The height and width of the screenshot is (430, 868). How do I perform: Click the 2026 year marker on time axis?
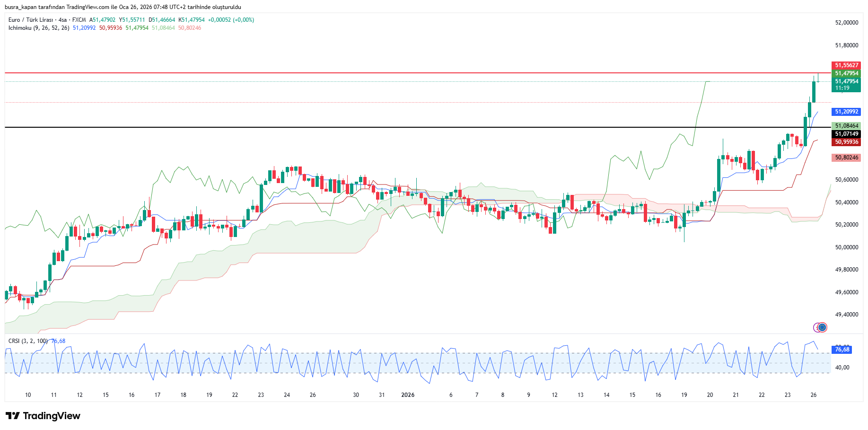(408, 395)
